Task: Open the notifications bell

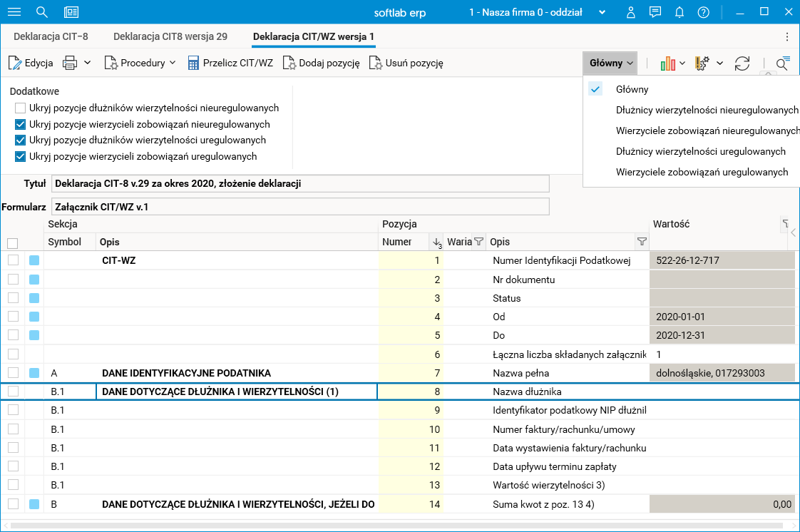Action: (680, 12)
